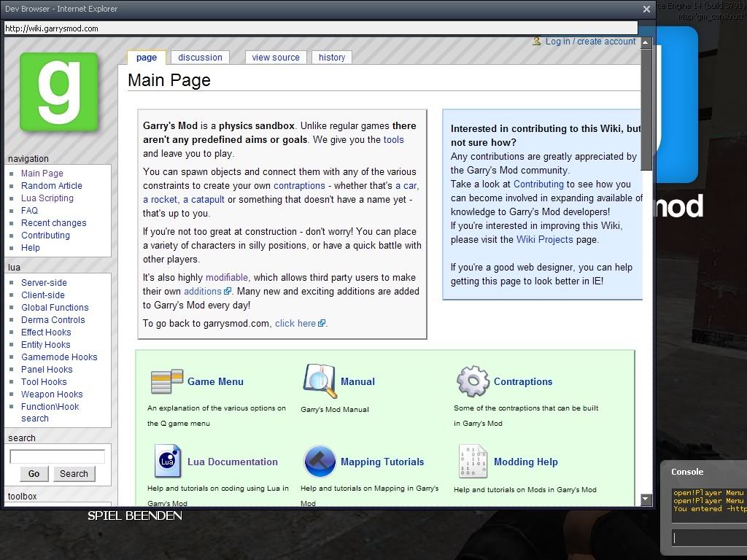This screenshot has width=747, height=560.
Task: Open the additions external link
Action: coord(203,291)
